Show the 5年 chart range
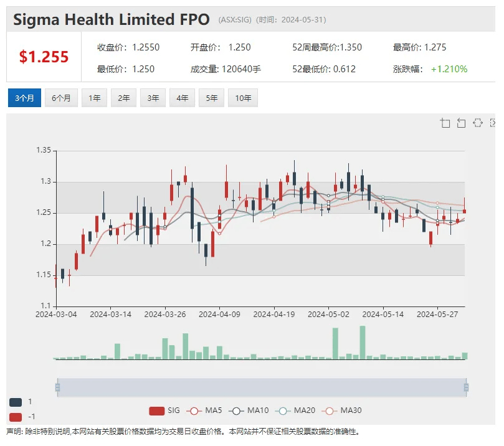Viewport: 504px width, 446px height. tap(211, 98)
